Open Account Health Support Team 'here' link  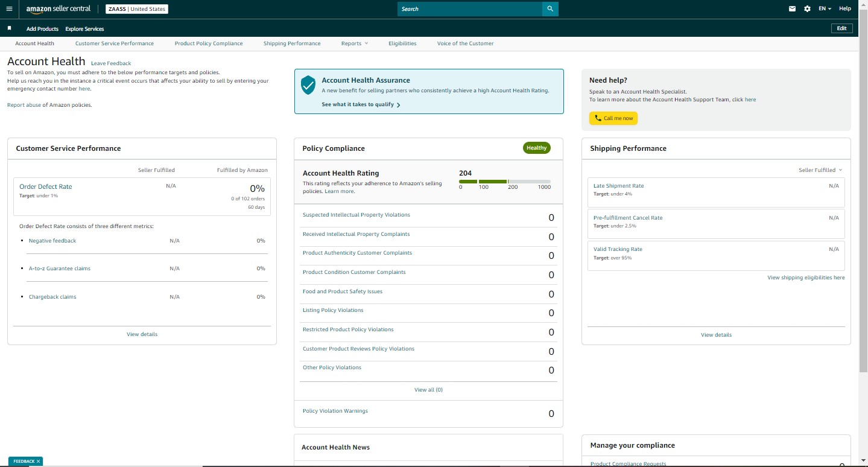click(x=750, y=100)
